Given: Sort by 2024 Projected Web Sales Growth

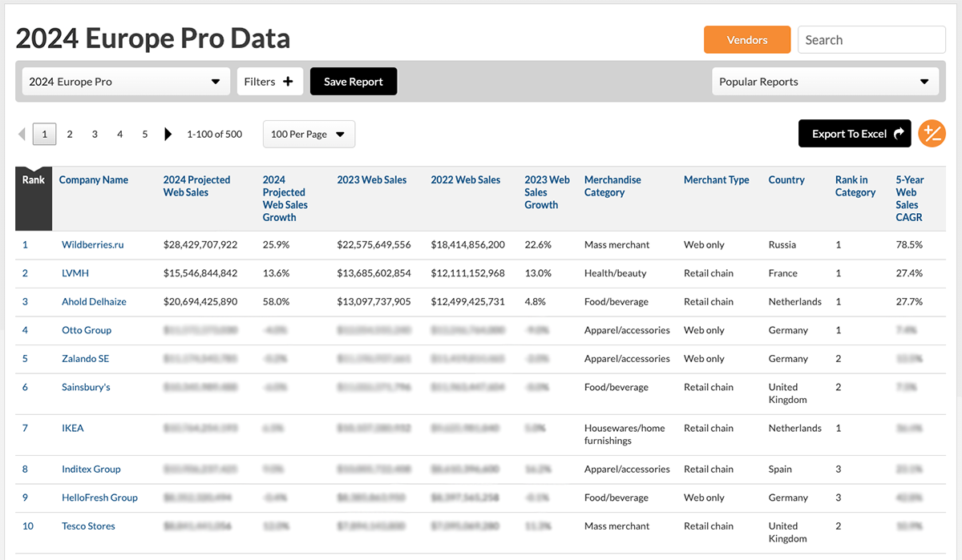Looking at the screenshot, I should (x=285, y=199).
